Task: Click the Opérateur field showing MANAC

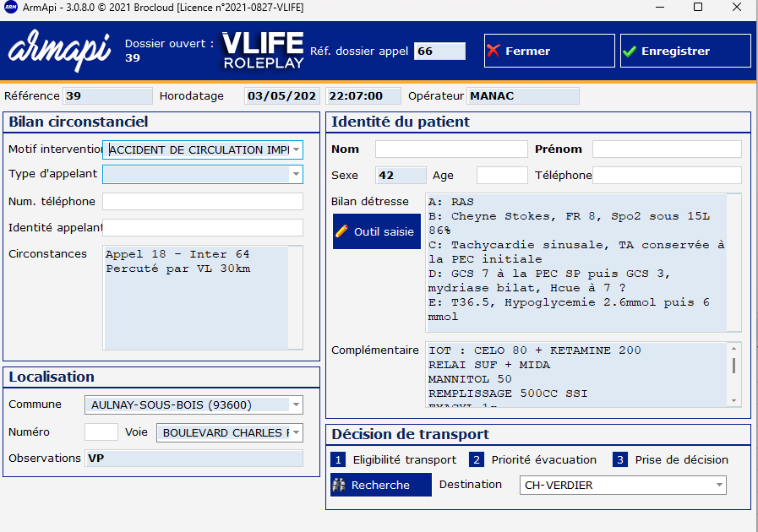Action: pos(522,95)
